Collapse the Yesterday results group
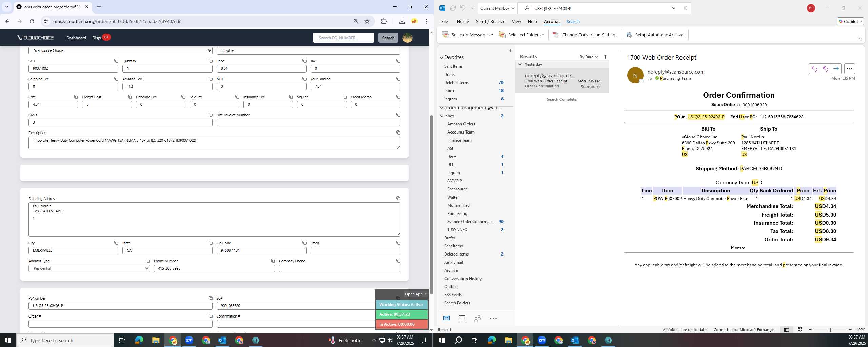This screenshot has width=868, height=347. coord(520,64)
